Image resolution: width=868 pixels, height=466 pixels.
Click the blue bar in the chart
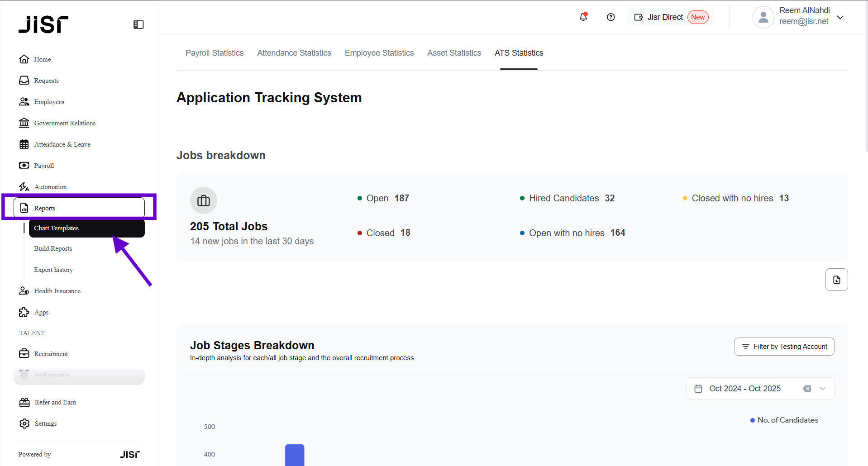[295, 455]
